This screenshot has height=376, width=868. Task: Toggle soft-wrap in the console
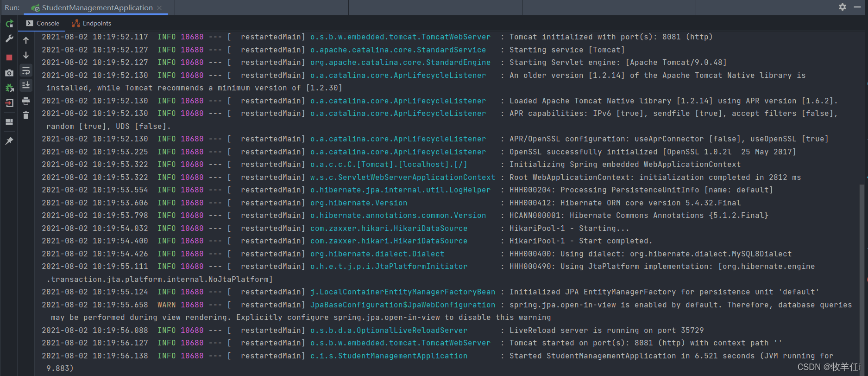[26, 70]
